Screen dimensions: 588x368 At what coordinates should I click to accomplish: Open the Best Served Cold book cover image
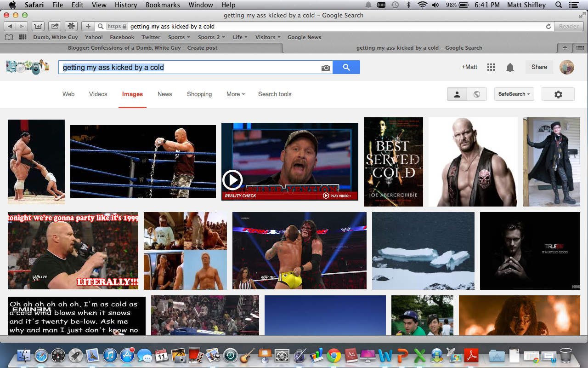pos(393,161)
